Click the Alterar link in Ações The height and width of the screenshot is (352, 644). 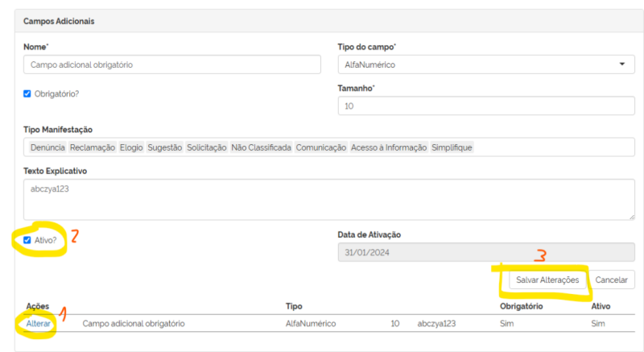[x=38, y=324]
